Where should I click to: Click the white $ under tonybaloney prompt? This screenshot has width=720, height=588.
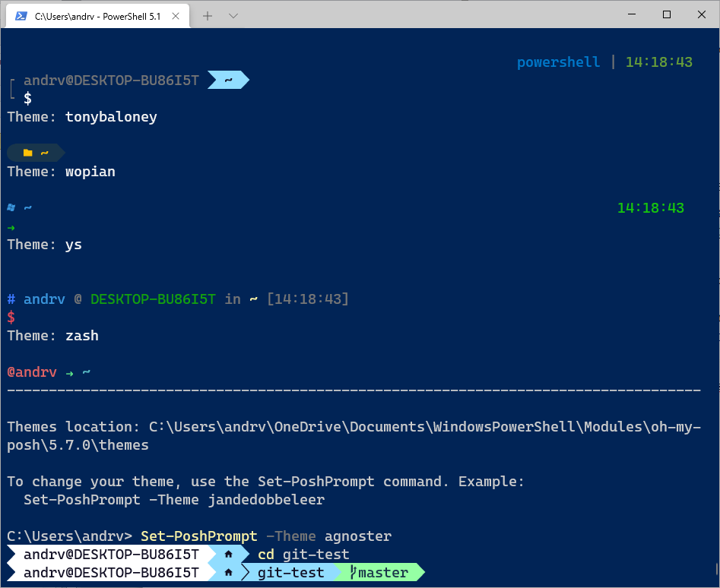point(27,98)
